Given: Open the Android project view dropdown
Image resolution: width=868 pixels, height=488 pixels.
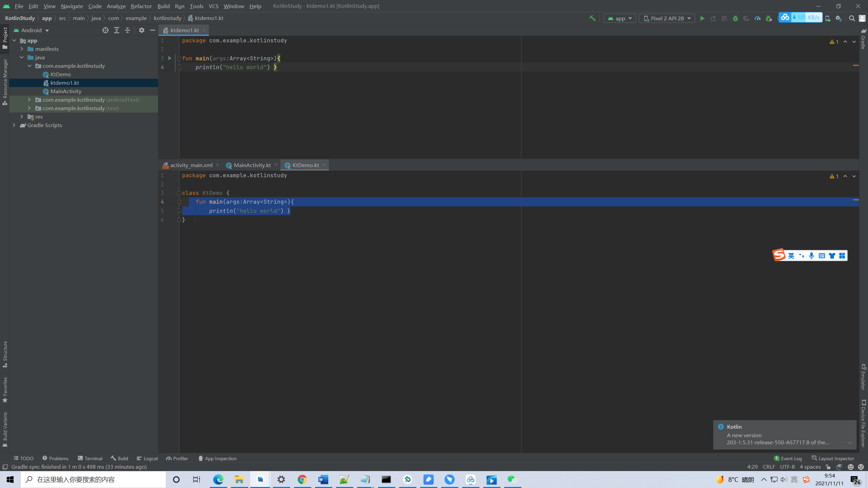Looking at the screenshot, I should (32, 30).
